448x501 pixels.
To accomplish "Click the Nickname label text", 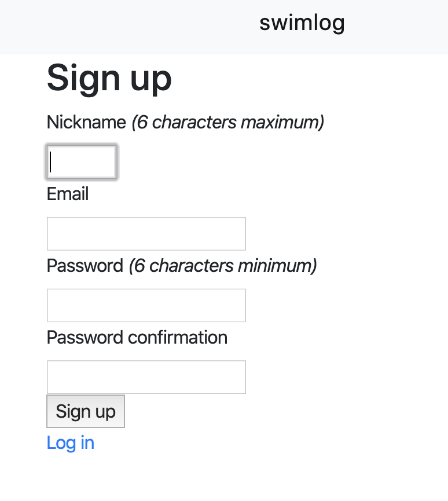I will [86, 123].
